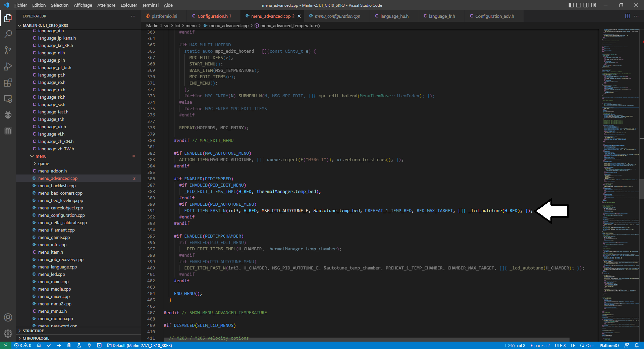The width and height of the screenshot is (644, 349).
Task: Open the errors and warnings count in the status bar
Action: point(23,345)
